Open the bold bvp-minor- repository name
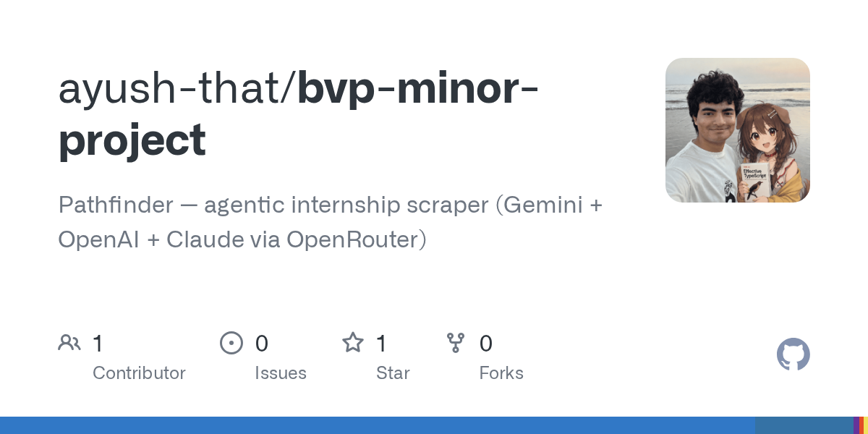The width and height of the screenshot is (868, 434). point(417,88)
